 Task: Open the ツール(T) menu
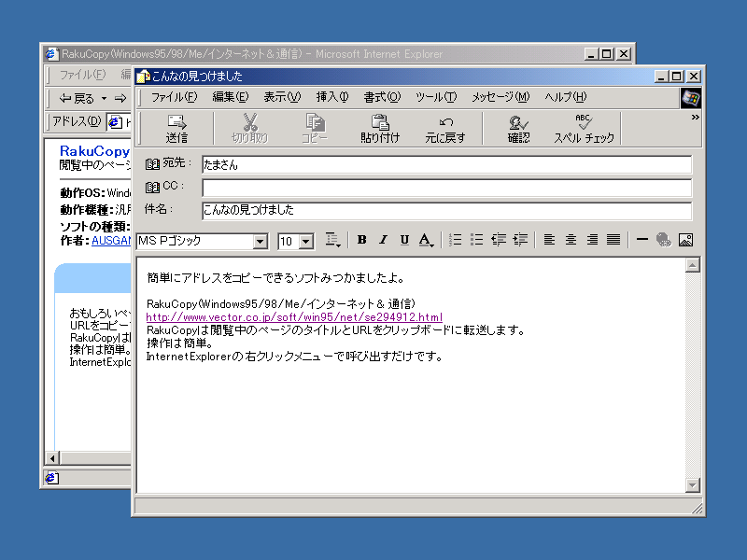tap(436, 97)
